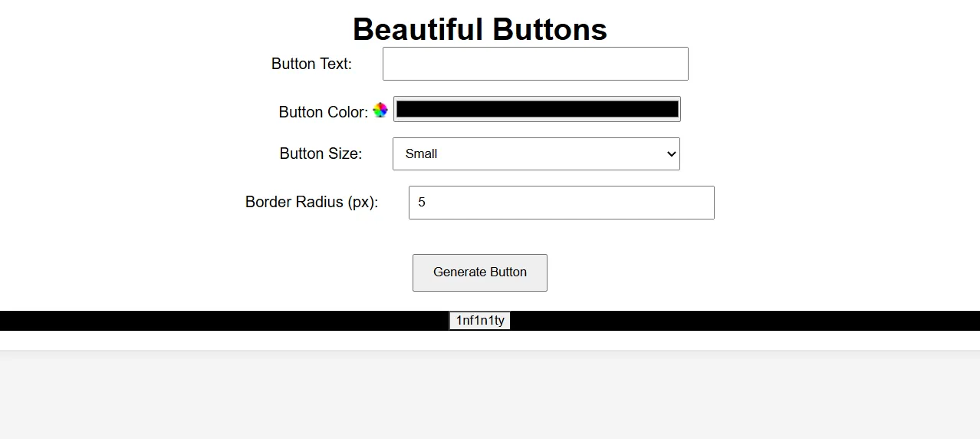
Task: Click into the Border Radius field
Action: point(561,203)
